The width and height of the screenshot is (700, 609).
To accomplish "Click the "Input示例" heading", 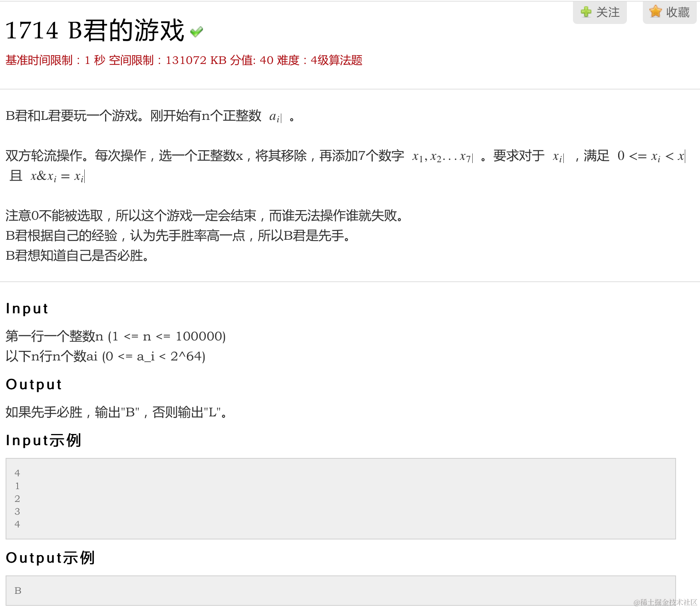I will [x=44, y=440].
